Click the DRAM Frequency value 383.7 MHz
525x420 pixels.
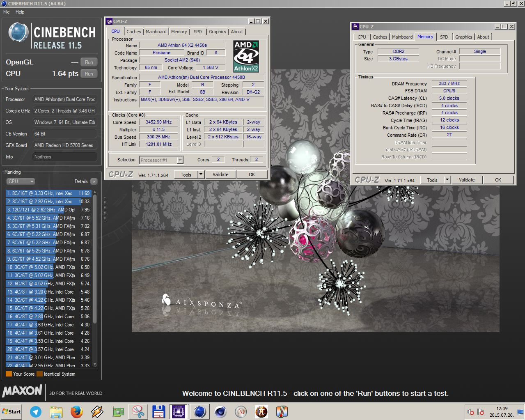(449, 83)
